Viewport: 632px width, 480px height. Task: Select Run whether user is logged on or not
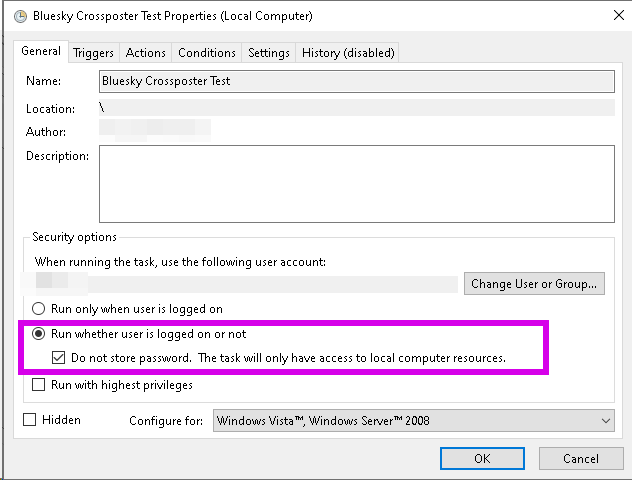pyautogui.click(x=40, y=334)
